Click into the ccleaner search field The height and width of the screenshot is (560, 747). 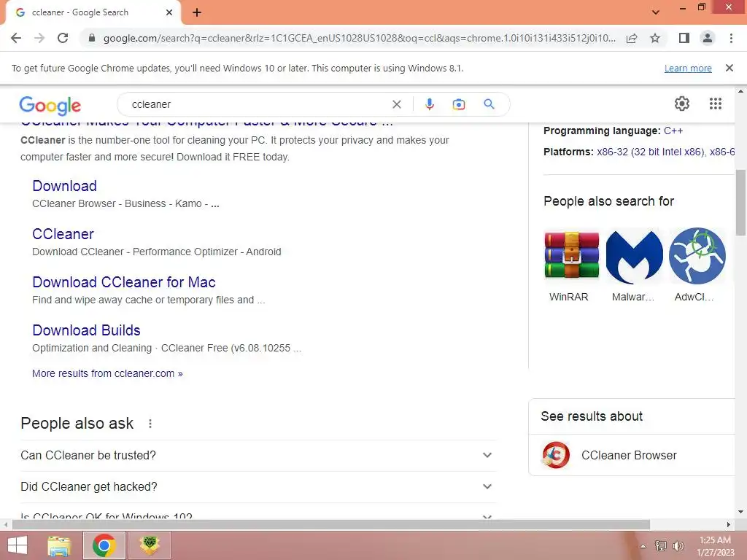[258, 104]
